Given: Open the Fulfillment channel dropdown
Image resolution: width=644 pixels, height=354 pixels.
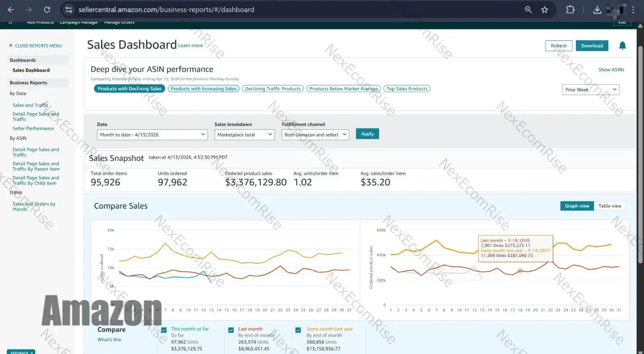Looking at the screenshot, I should coord(315,135).
